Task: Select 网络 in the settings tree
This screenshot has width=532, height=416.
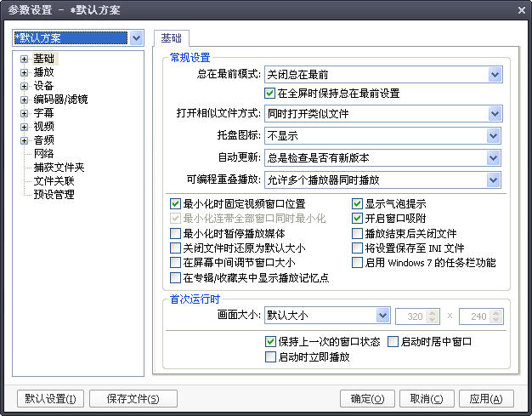Action: (43, 154)
